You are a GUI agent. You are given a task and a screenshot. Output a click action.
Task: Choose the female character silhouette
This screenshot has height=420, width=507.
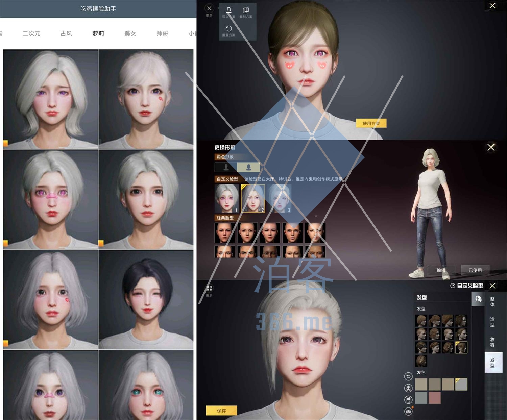[x=248, y=167]
